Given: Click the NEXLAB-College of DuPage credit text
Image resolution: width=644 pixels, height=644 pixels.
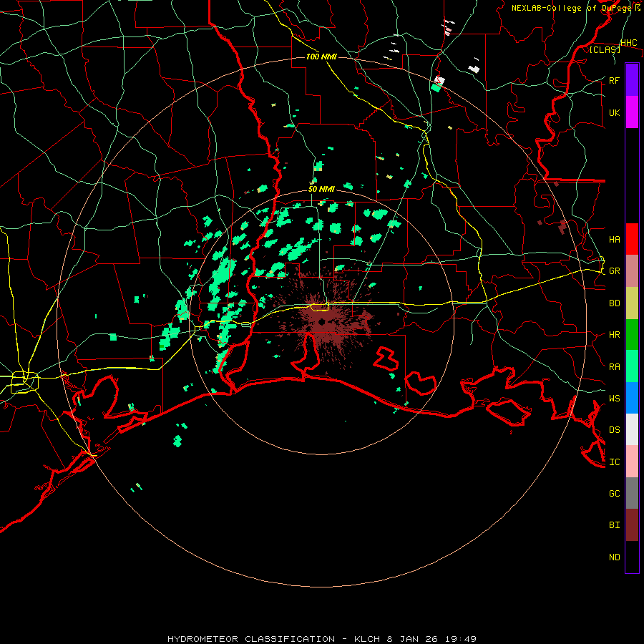Looking at the screenshot, I should pyautogui.click(x=576, y=8).
